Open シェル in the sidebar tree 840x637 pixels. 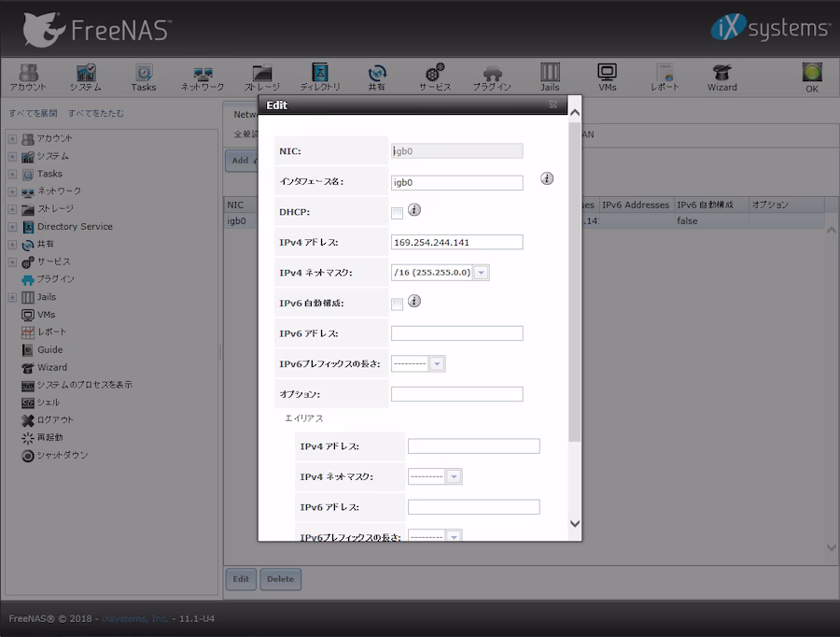click(x=41, y=403)
